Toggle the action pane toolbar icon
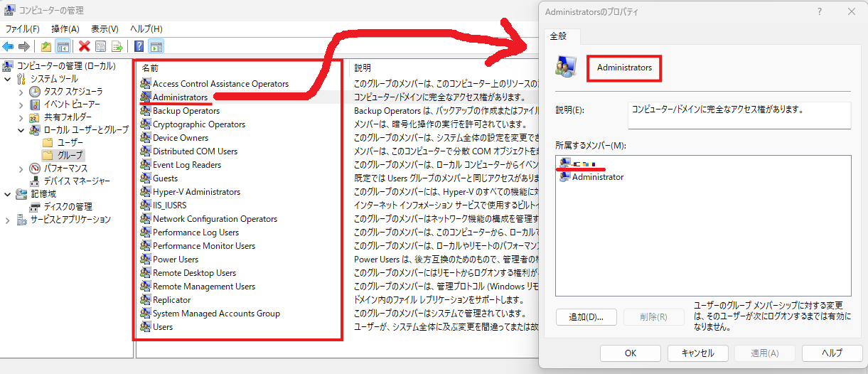Screen dimensions: 868x374 156,47
